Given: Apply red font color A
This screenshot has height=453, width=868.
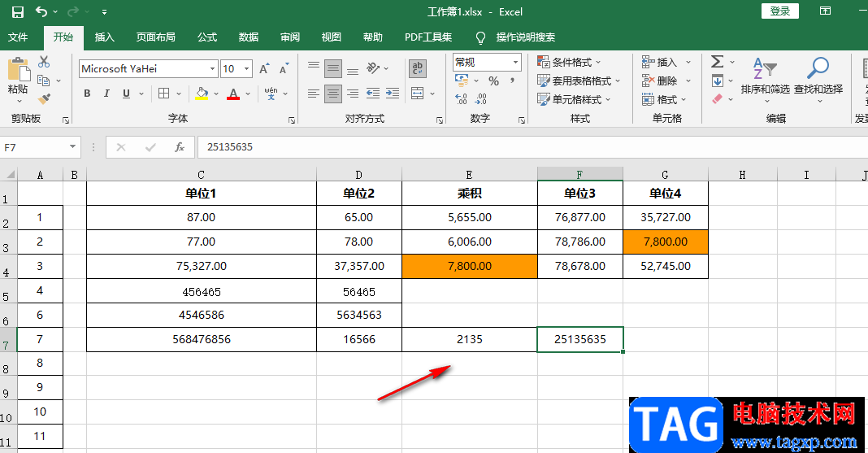Looking at the screenshot, I should coord(233,93).
